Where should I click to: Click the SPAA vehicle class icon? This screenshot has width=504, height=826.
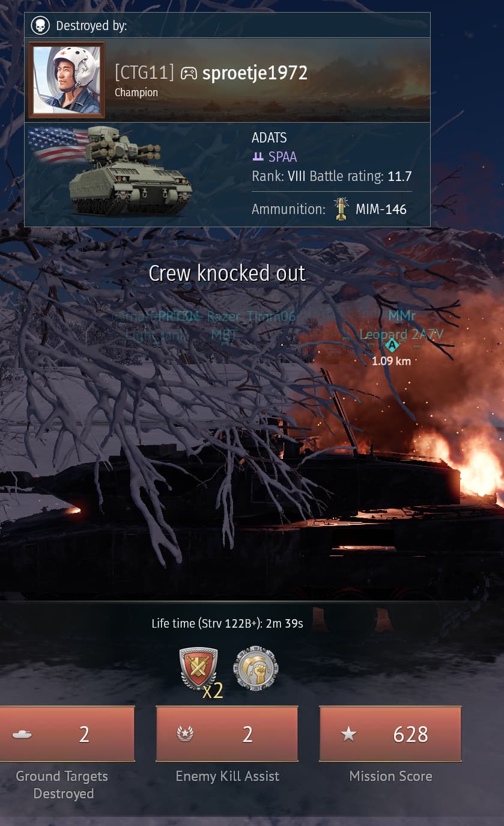(258, 157)
